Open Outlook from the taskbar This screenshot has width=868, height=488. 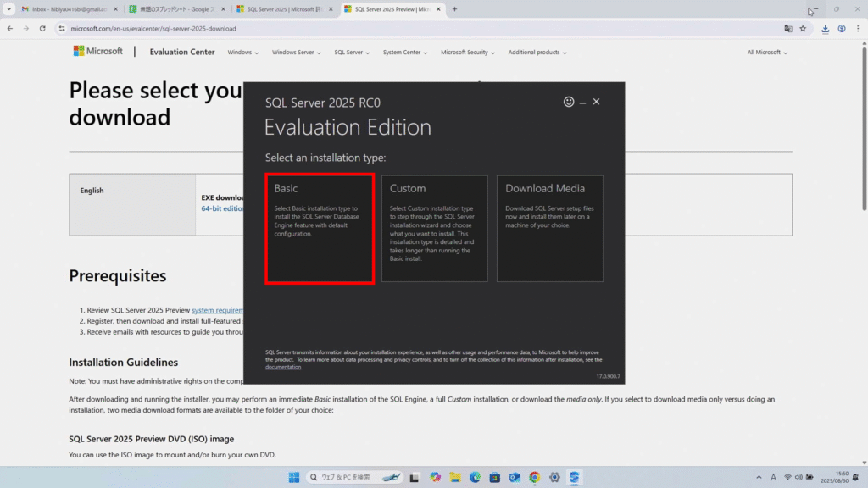(515, 477)
